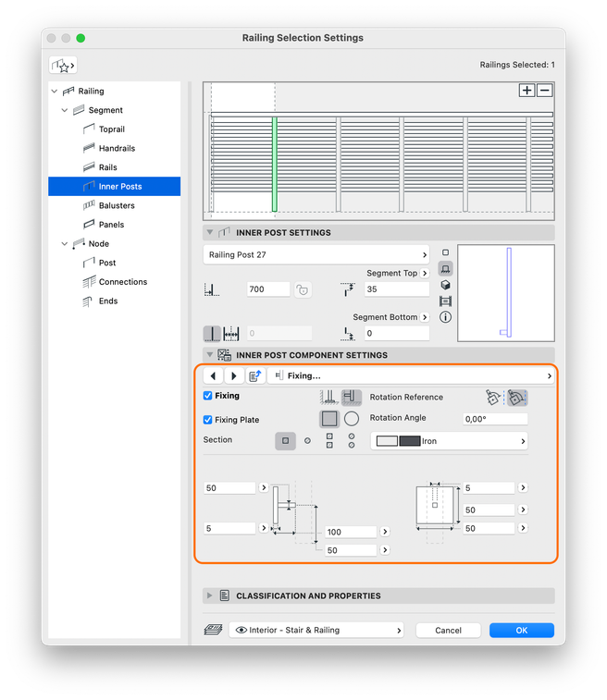This screenshot has width=607, height=700.
Task: Show the info button beside post preview
Action: (445, 317)
